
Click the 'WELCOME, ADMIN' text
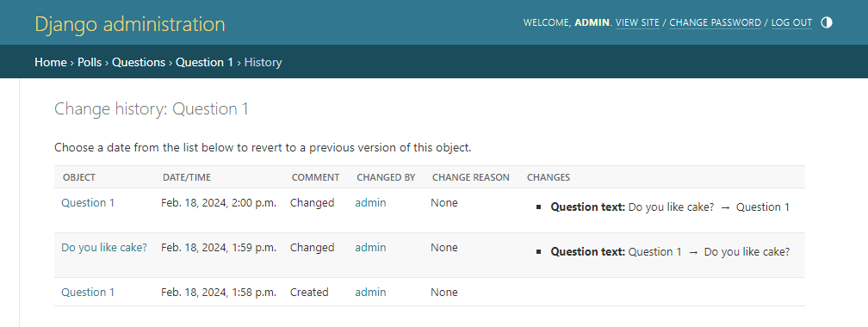click(567, 22)
